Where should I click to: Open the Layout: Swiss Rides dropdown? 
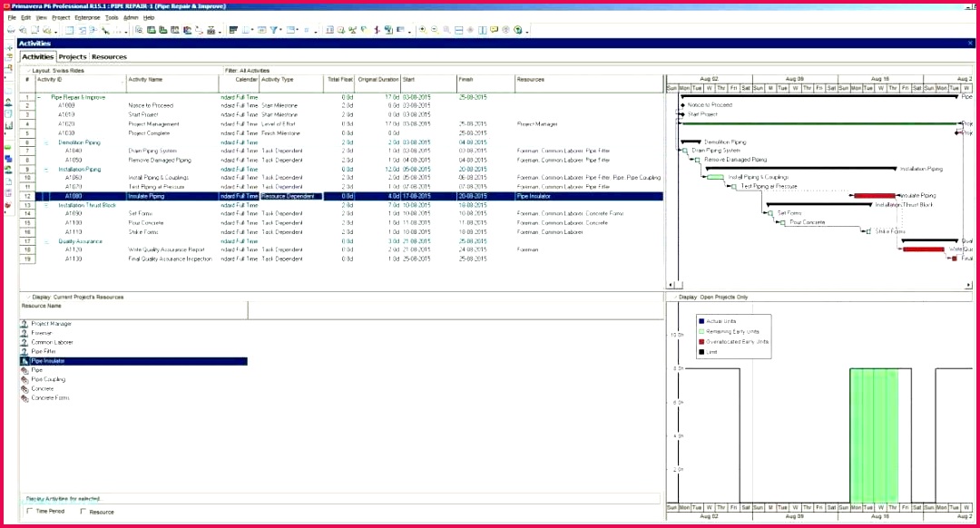55,71
